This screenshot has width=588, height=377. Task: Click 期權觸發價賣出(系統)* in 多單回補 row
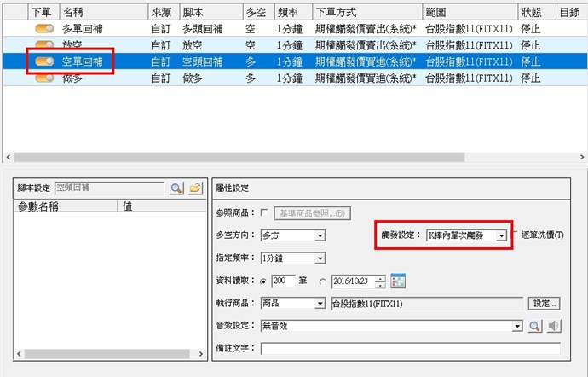tap(366, 29)
